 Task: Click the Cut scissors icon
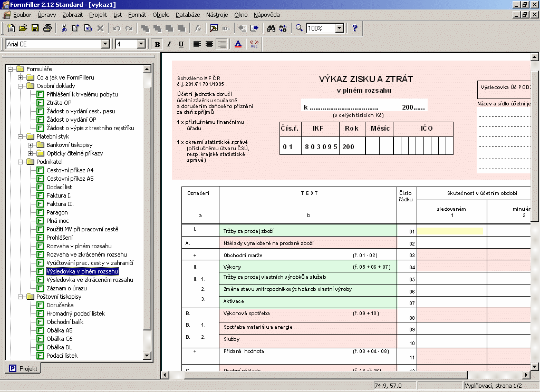tap(64, 28)
